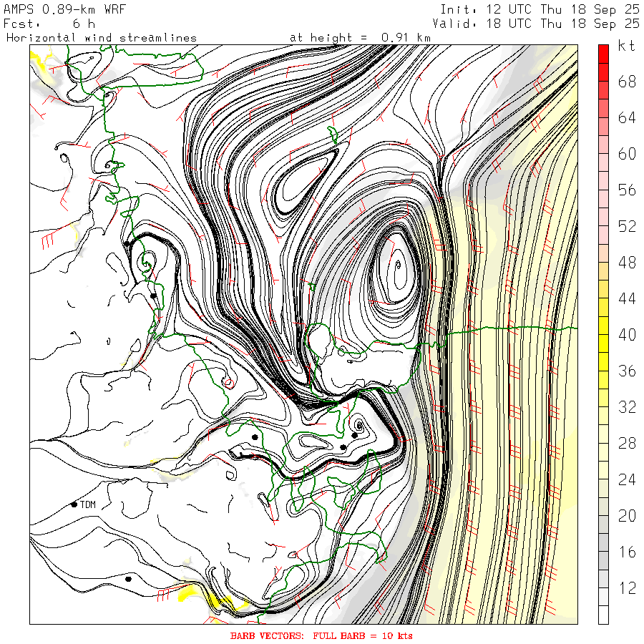The height and width of the screenshot is (644, 644).
Task: Select the bright yellow 40 kt color swatch
Action: pyautogui.click(x=603, y=335)
